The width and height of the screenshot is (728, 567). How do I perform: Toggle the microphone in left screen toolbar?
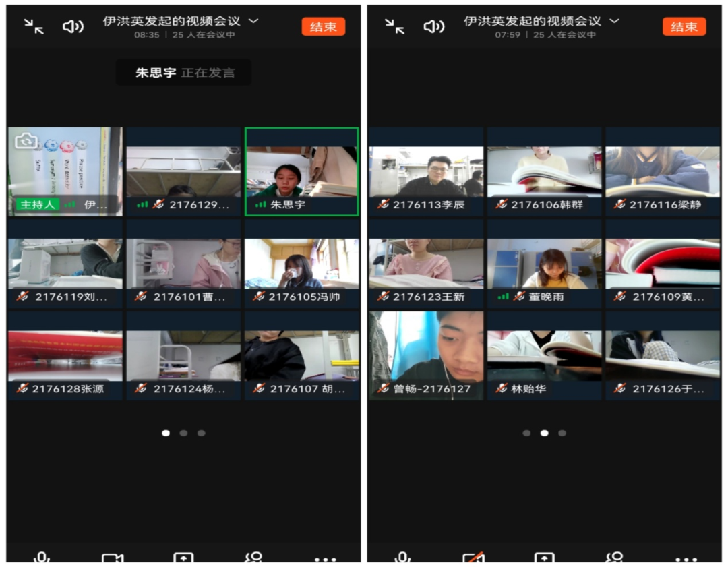click(42, 558)
